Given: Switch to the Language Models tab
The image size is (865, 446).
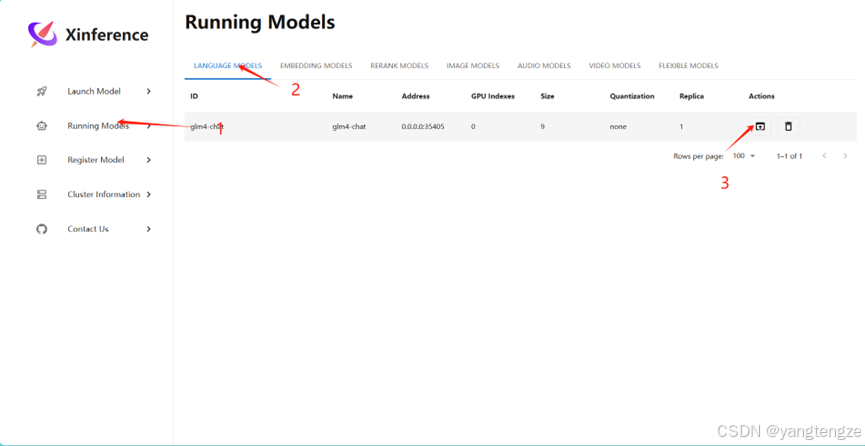Looking at the screenshot, I should [228, 66].
